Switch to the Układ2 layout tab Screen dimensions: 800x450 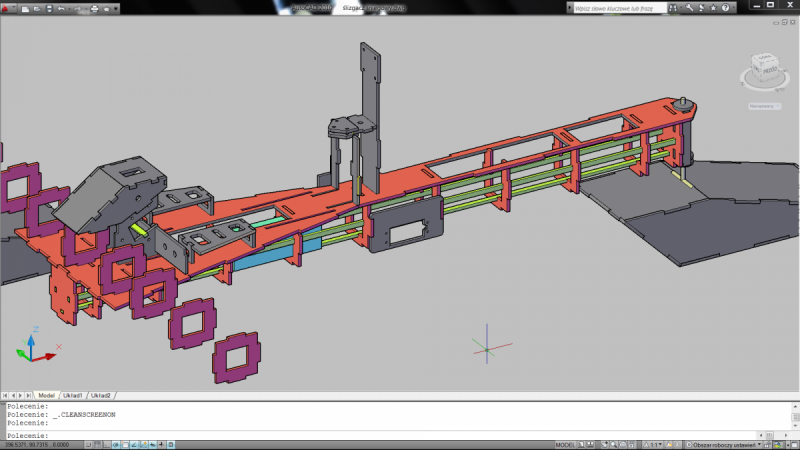click(x=100, y=395)
